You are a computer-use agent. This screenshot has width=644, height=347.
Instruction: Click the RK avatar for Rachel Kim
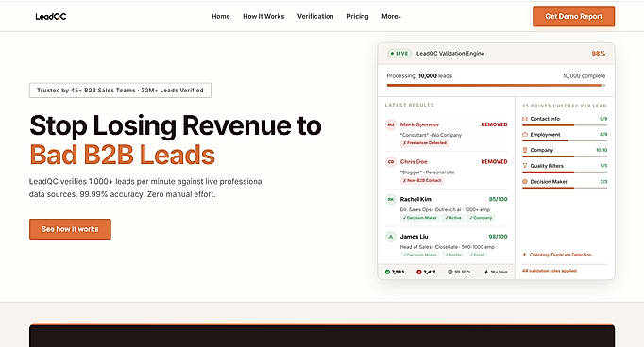coord(391,199)
